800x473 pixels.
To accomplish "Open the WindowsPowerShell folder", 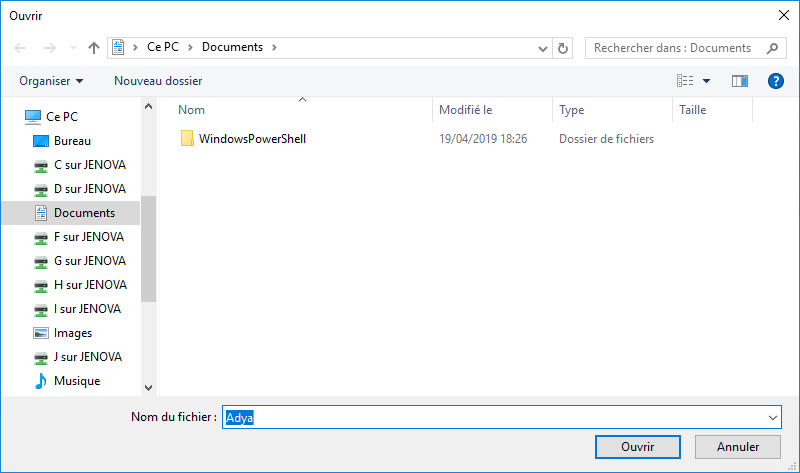I will point(252,139).
